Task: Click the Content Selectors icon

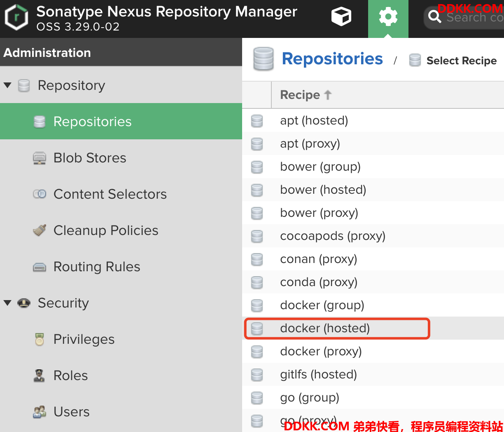Action: [40, 194]
